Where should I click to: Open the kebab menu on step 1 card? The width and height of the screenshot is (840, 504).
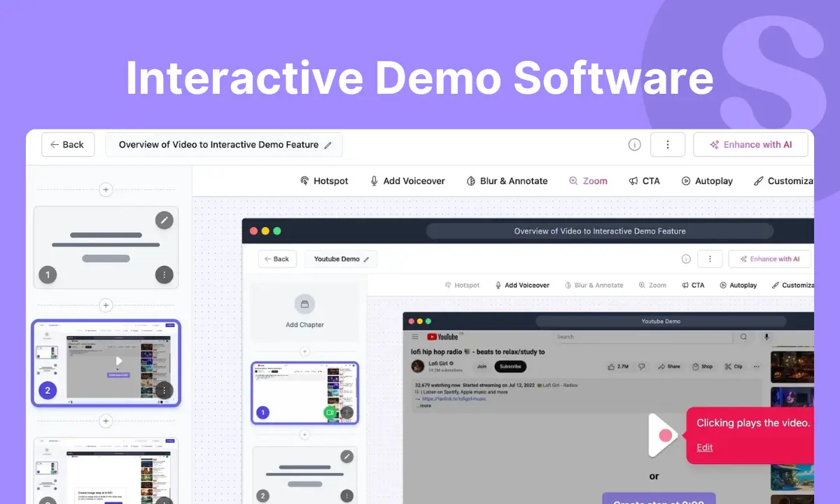(x=164, y=274)
